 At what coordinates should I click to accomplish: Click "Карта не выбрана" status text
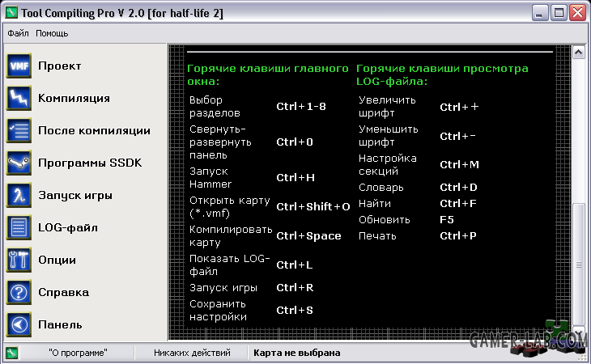coord(296,353)
